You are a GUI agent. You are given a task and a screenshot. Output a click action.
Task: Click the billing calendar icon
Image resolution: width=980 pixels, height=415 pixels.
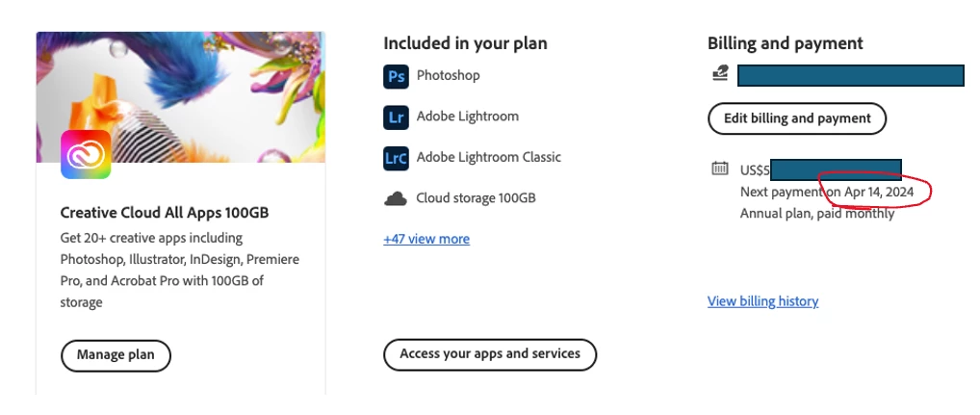720,169
